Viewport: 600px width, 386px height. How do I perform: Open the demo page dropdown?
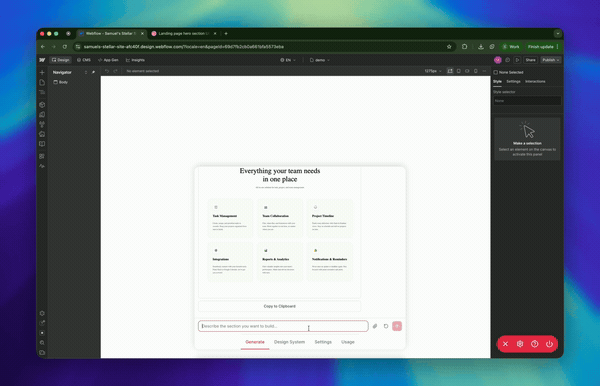(320, 60)
